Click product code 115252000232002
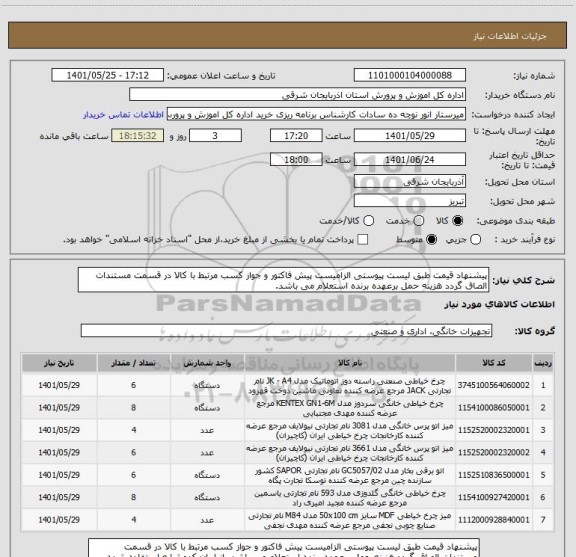This screenshot has width=576, height=557. [494, 452]
